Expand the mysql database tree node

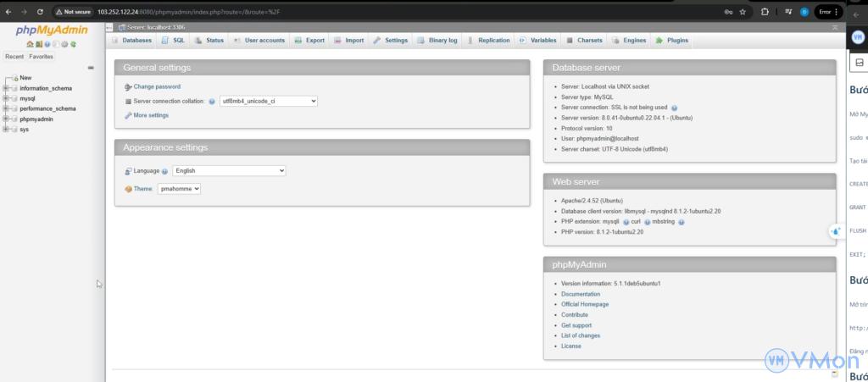point(7,98)
